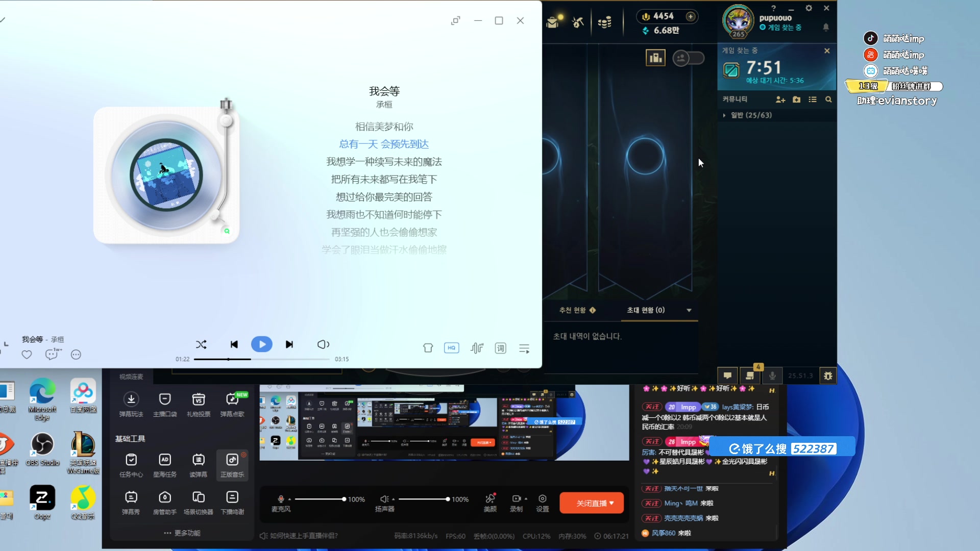
Task: Open 场景切换器 tool
Action: [x=199, y=503]
